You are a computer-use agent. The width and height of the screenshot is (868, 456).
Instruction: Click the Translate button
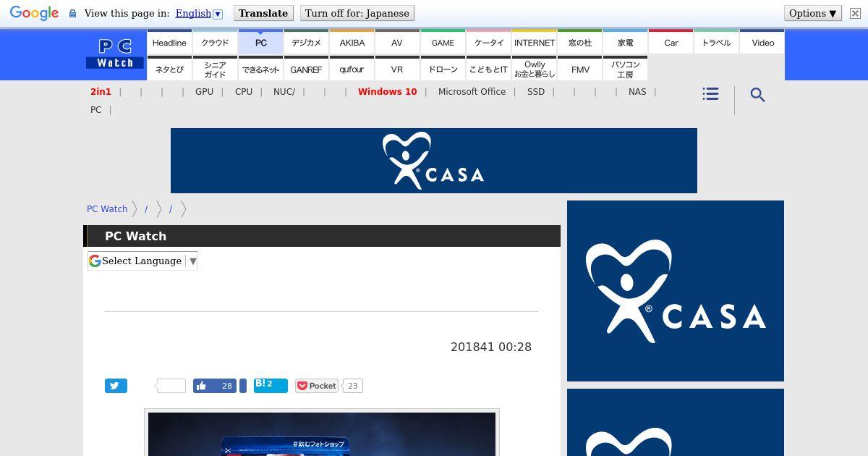pos(263,13)
